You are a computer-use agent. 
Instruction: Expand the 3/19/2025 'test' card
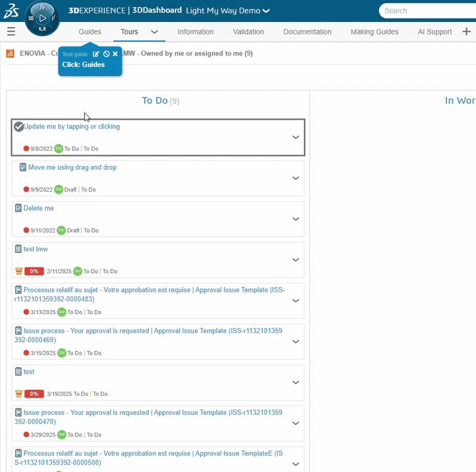pos(296,382)
